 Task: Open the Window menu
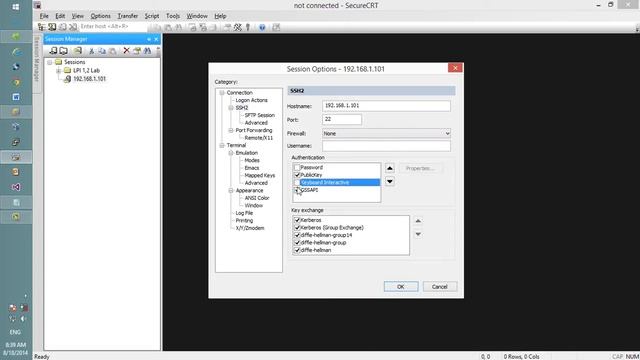coord(197,16)
